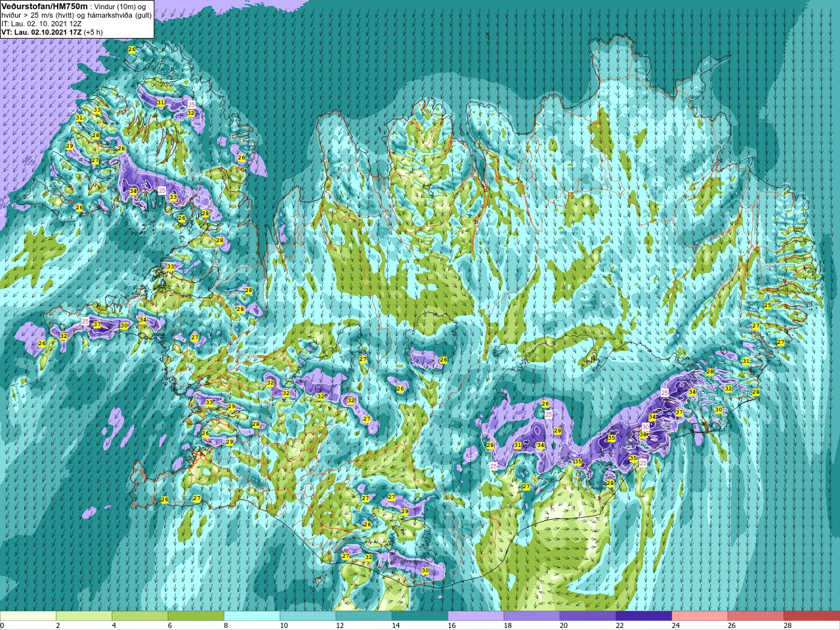Pick the 18–20 m/s purple legend swatch
Viewport: 840px width, 630px height.
tap(532, 616)
